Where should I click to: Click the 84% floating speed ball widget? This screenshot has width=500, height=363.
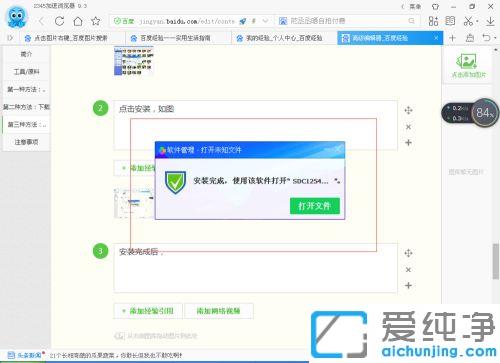coord(485,113)
